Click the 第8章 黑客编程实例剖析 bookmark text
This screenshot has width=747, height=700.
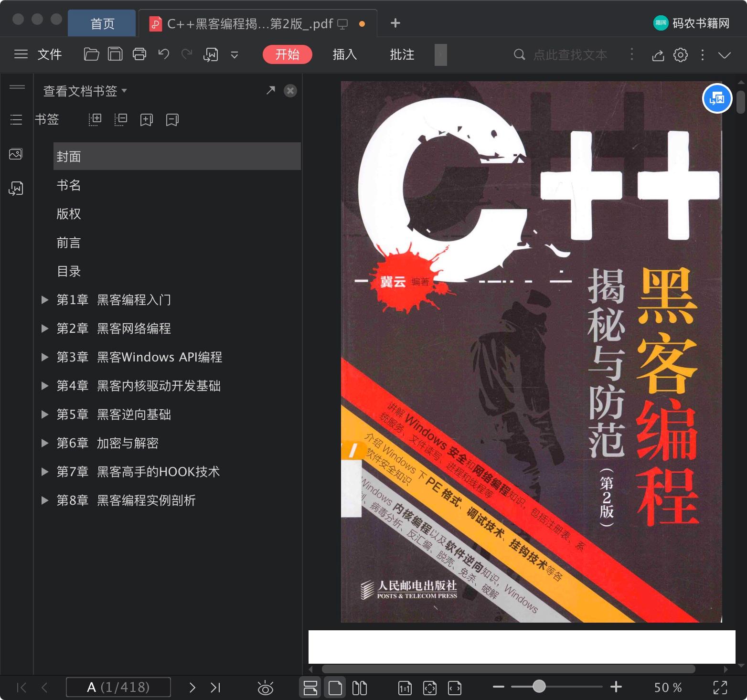tap(126, 500)
